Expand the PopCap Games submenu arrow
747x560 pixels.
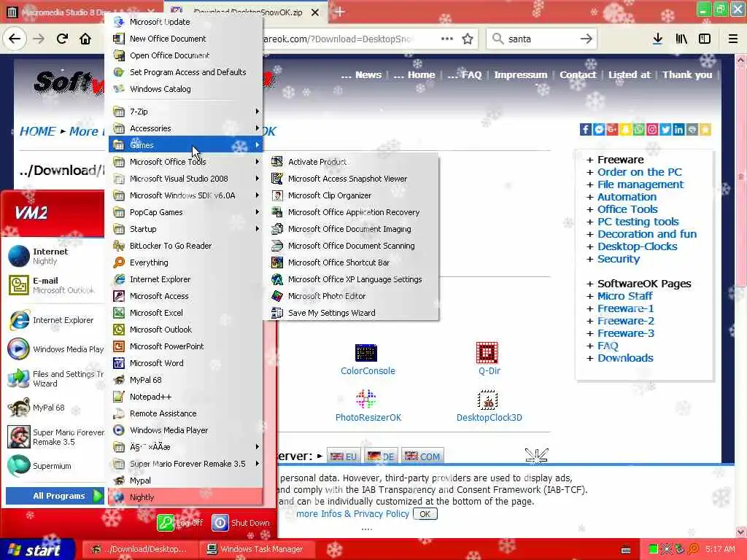click(258, 212)
